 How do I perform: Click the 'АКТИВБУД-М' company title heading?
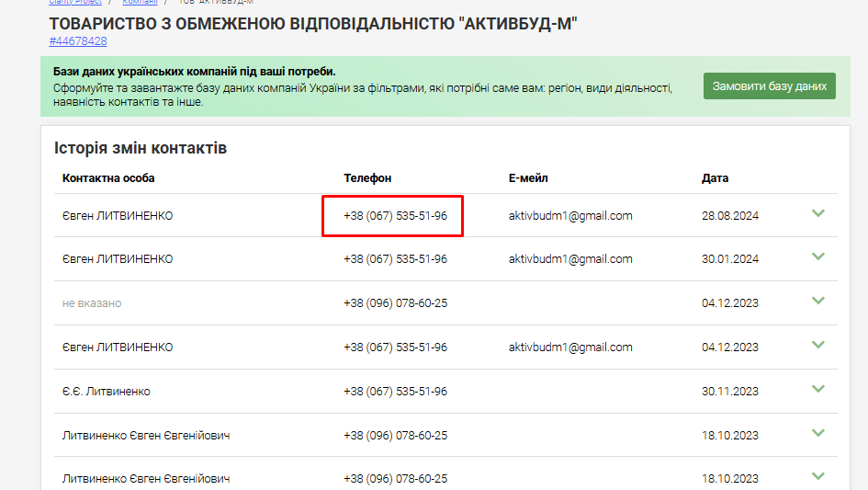click(x=312, y=23)
